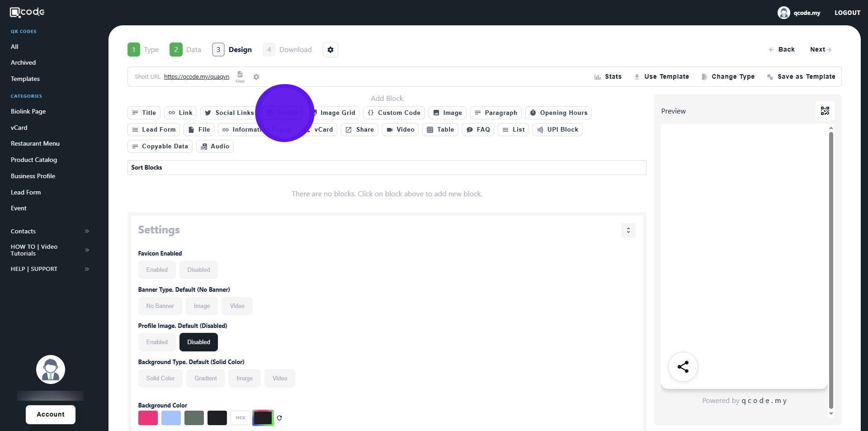Go to the Download step
The image size is (868, 431).
click(x=288, y=50)
